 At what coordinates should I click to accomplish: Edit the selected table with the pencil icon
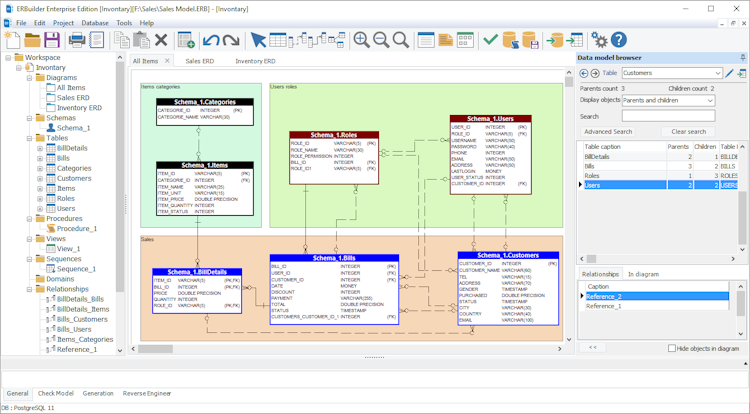click(729, 73)
